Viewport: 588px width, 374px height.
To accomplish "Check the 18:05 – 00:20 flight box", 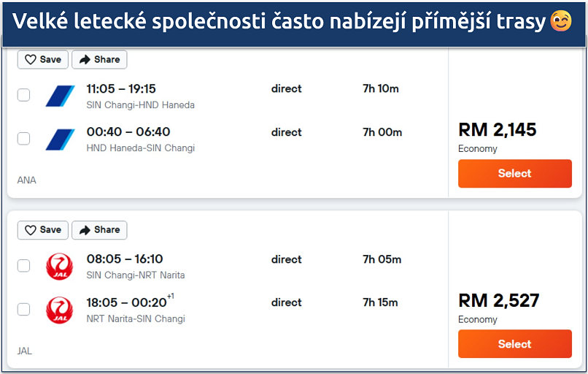I will 24,309.
